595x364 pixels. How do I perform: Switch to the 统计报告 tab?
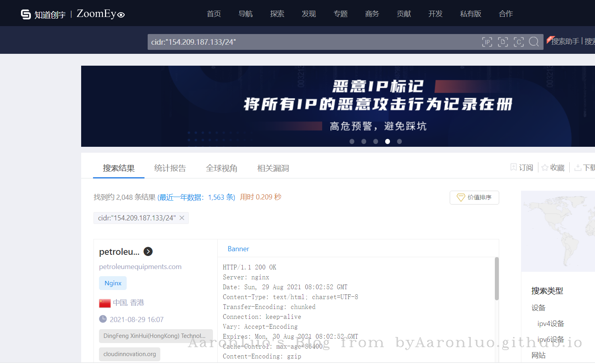coord(170,168)
